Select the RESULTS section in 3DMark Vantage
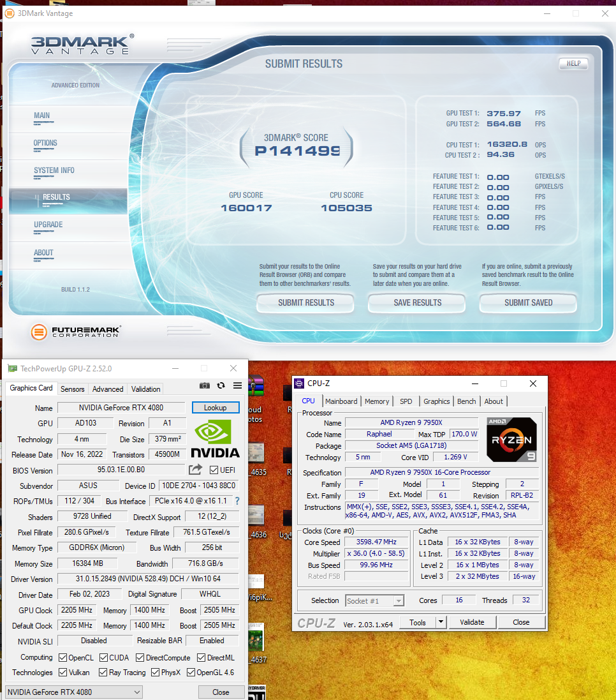Screen dimensions: 616x700 point(68,200)
